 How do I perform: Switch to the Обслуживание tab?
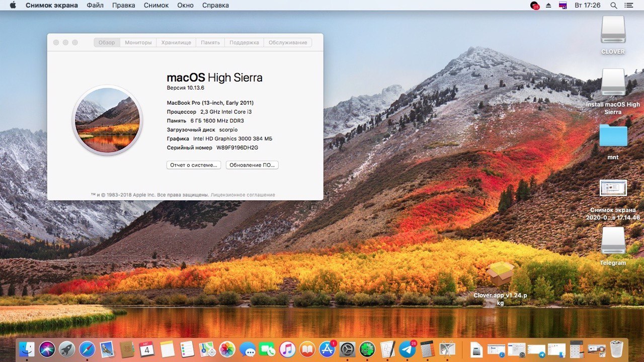288,43
